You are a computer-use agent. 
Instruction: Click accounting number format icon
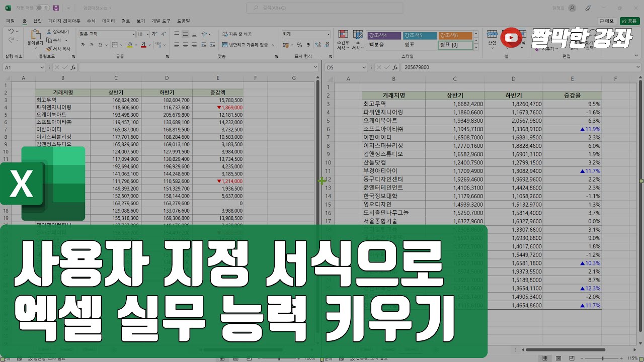[286, 45]
